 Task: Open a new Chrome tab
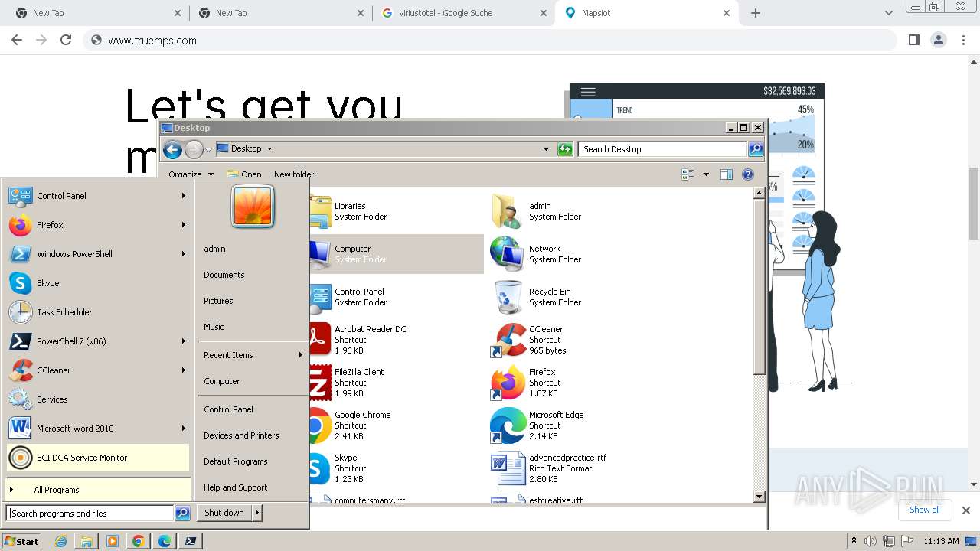[756, 13]
